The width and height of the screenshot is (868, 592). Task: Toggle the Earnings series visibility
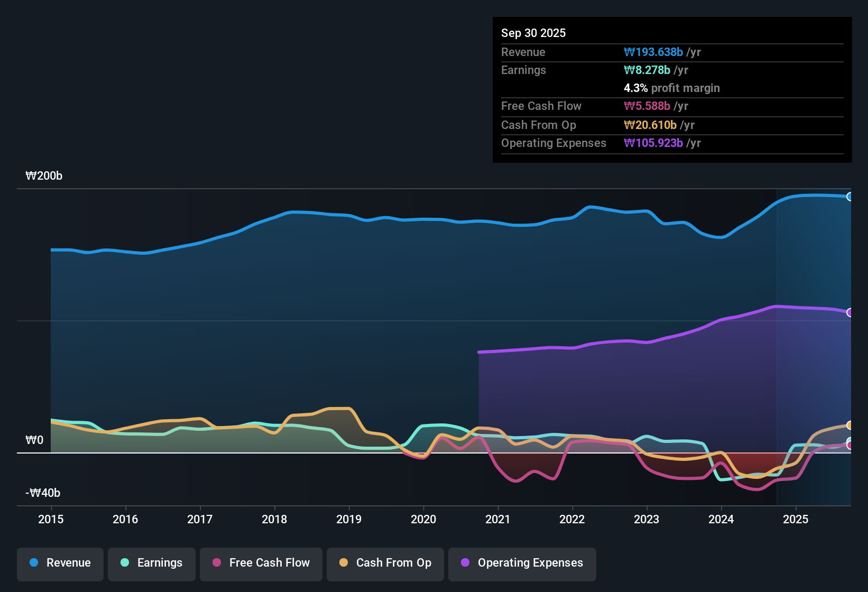tap(152, 563)
